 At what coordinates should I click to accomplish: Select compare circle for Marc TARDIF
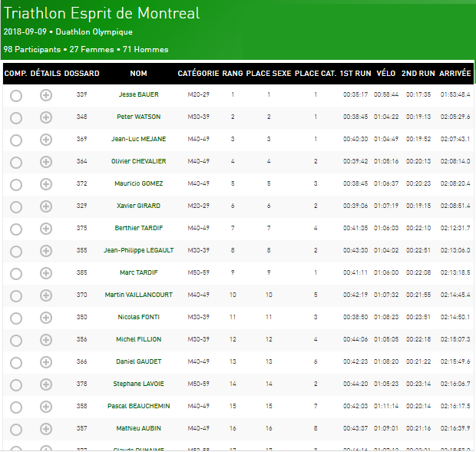16,274
